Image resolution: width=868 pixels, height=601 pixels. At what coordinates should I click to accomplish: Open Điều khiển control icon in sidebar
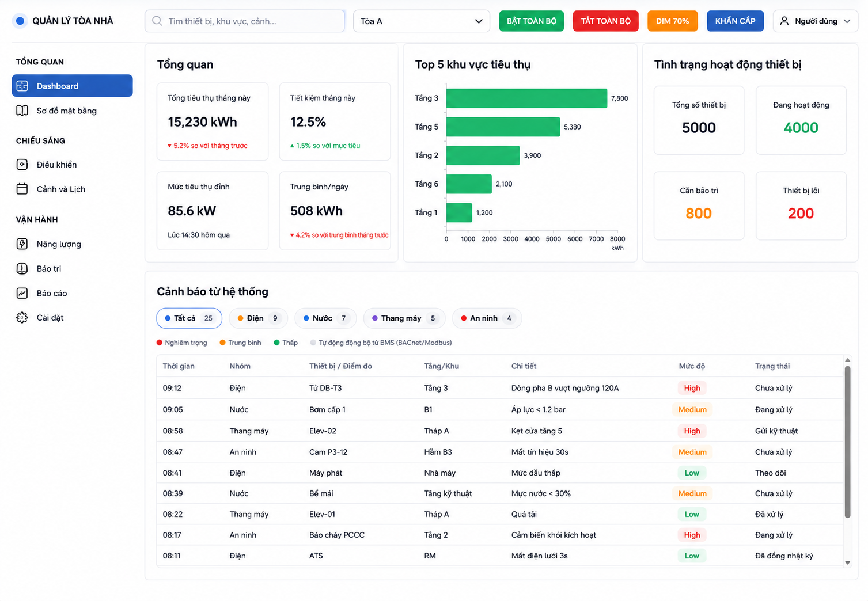(x=22, y=165)
